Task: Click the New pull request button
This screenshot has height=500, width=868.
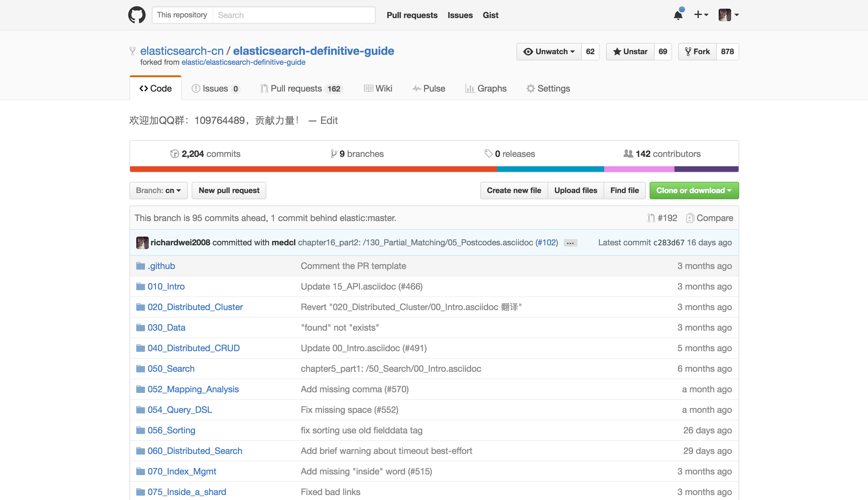Action: tap(229, 190)
